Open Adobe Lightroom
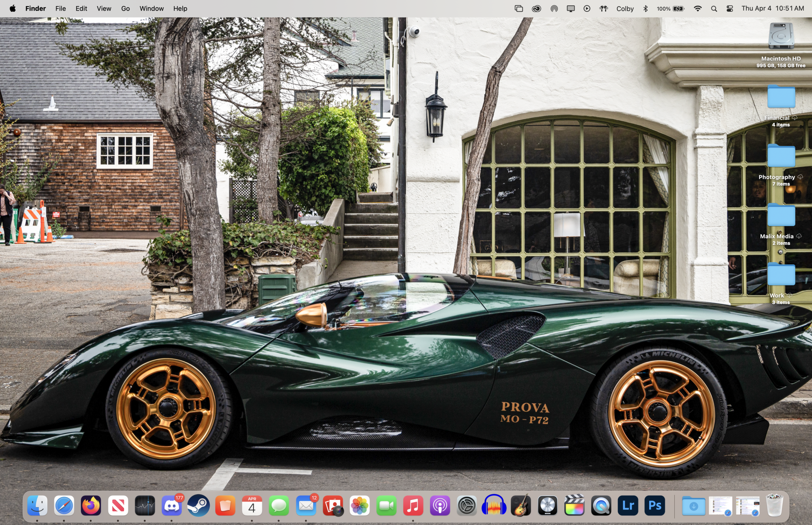 coord(628,506)
